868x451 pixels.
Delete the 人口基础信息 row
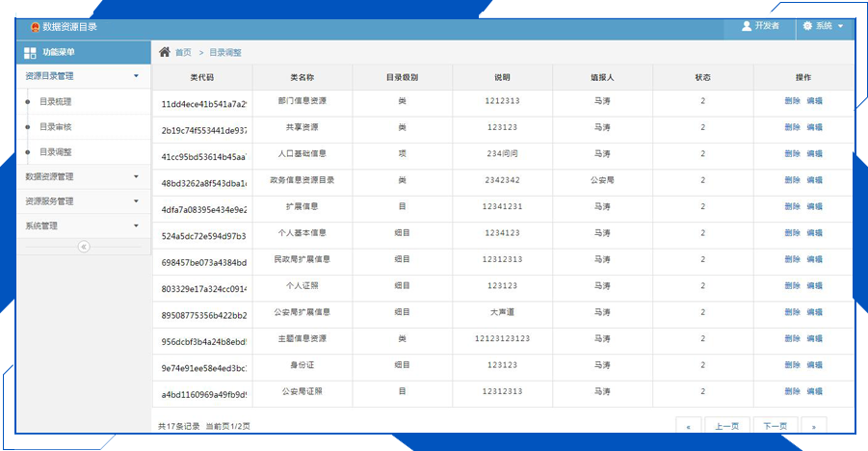point(792,154)
